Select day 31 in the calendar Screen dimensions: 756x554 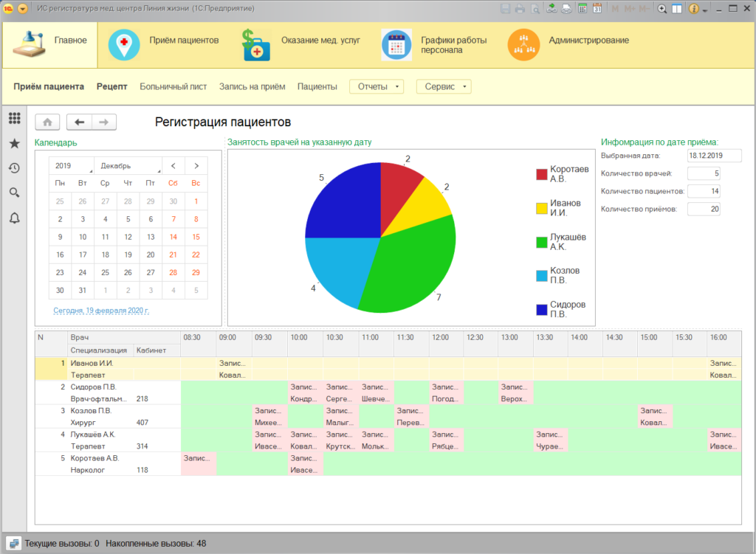click(83, 291)
